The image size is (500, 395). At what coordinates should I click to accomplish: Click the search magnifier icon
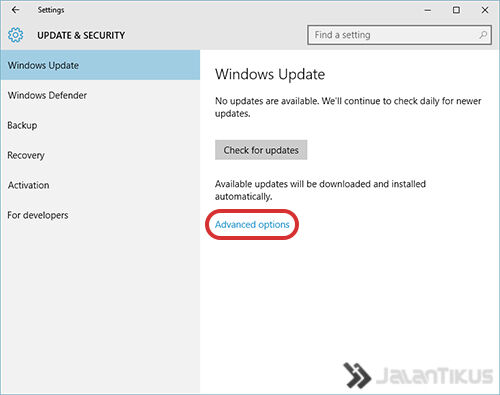click(x=483, y=35)
